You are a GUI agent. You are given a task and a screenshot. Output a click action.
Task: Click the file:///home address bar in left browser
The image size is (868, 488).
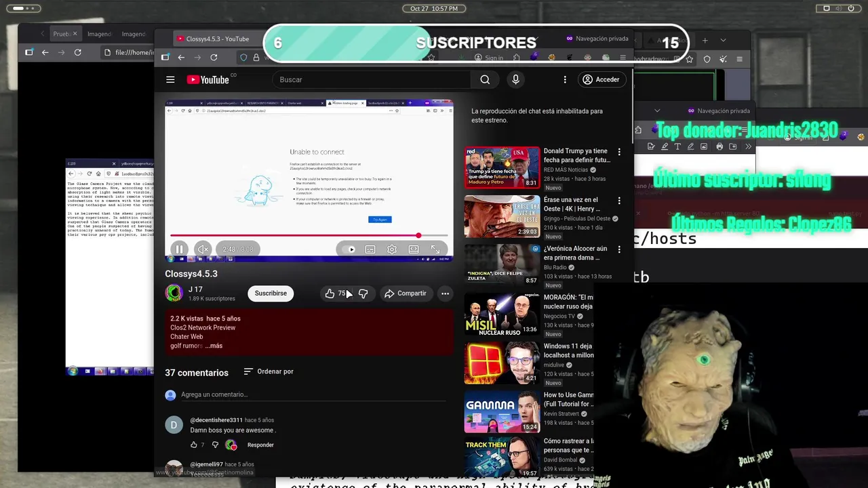[x=129, y=52]
